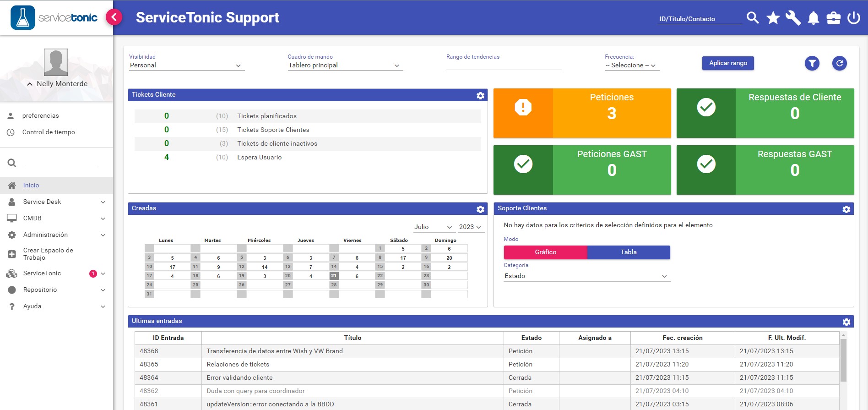Open favorites star icon
The image size is (868, 410).
773,18
